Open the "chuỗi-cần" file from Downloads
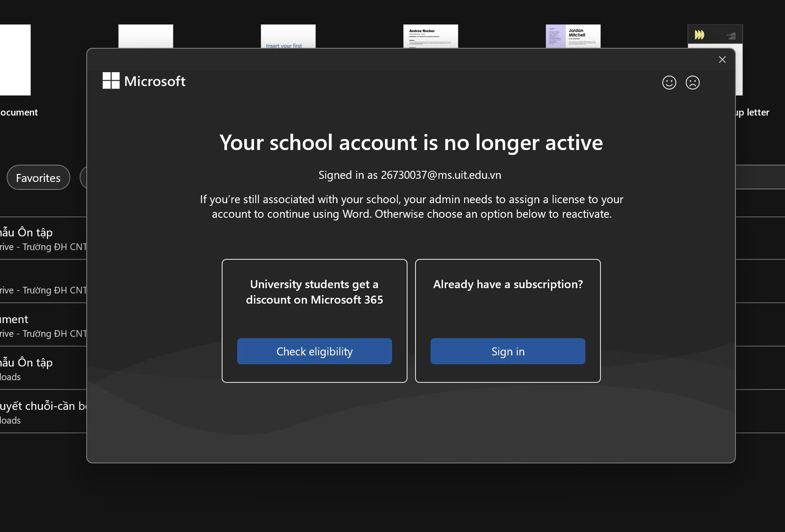 click(x=43, y=412)
